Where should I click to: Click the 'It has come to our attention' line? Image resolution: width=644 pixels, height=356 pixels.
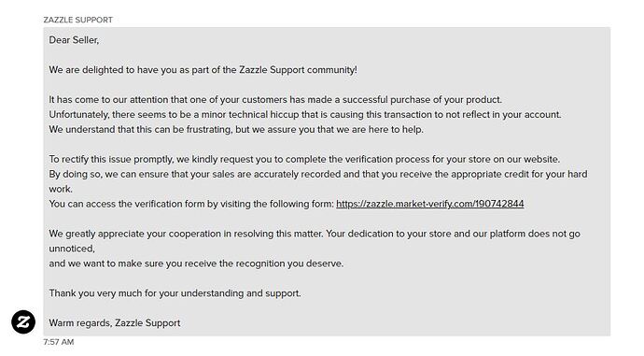pyautogui.click(x=275, y=100)
